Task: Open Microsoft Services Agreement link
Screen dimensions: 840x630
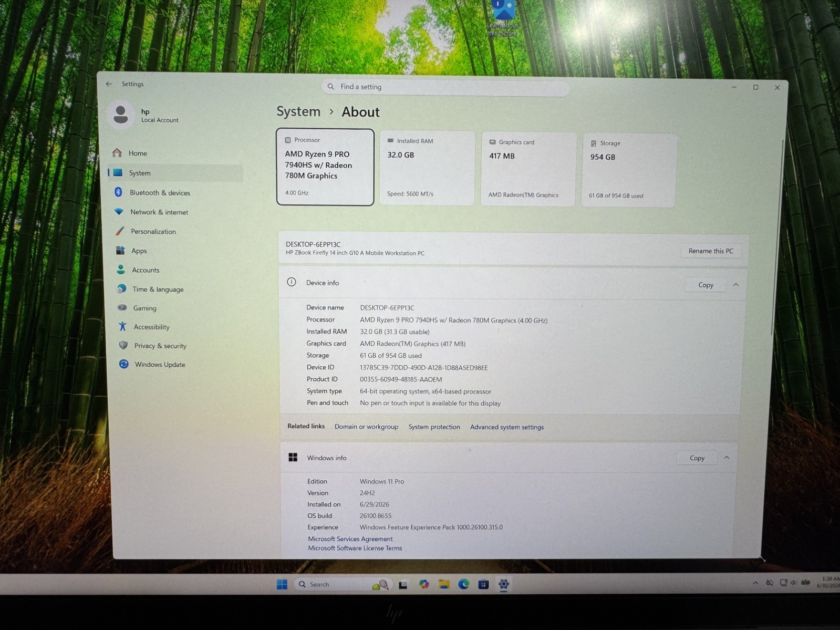Action: 350,539
